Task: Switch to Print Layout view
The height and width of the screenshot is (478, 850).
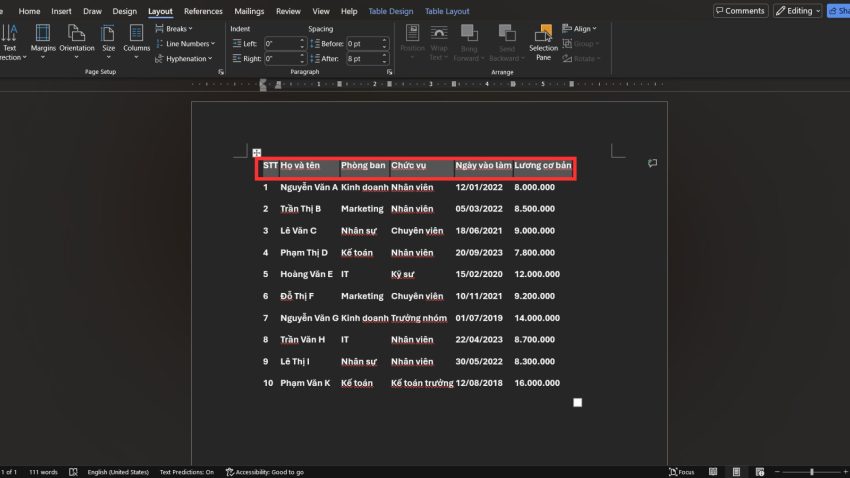Action: coord(737,471)
